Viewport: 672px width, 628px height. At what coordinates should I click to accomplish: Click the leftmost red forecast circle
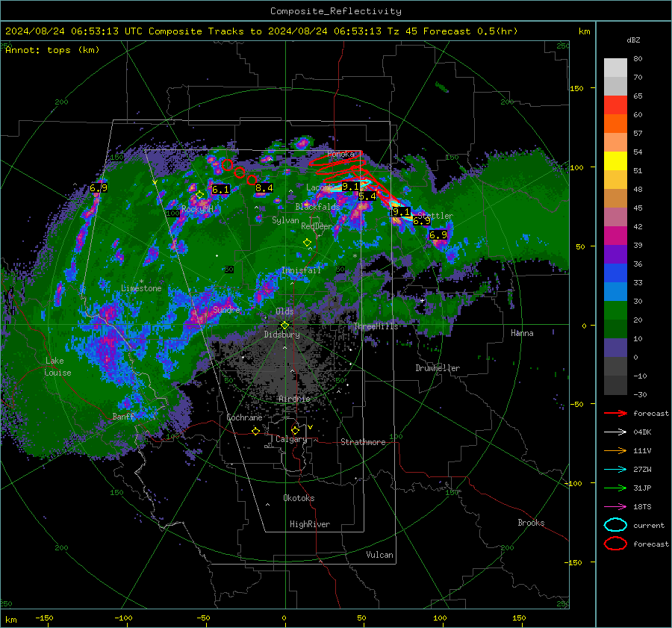228,164
